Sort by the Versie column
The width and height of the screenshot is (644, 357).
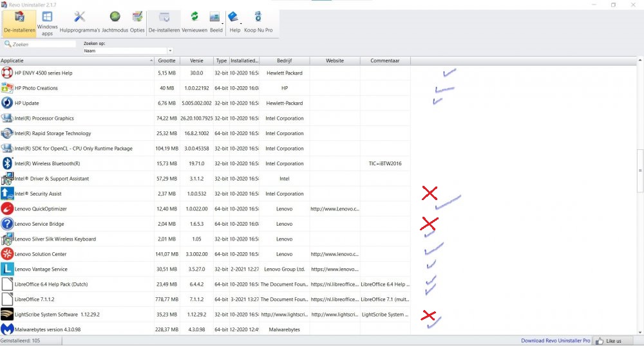[x=196, y=60]
